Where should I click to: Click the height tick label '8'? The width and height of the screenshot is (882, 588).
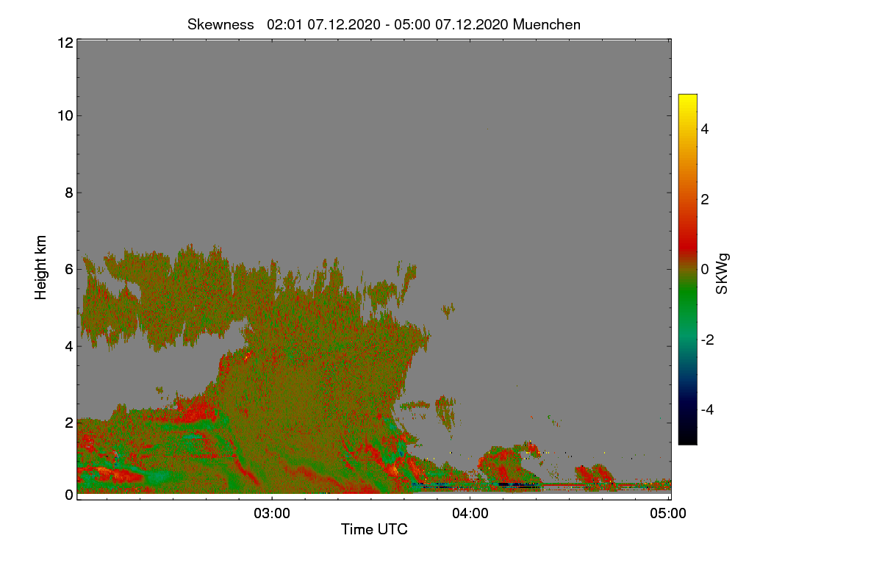tap(68, 193)
